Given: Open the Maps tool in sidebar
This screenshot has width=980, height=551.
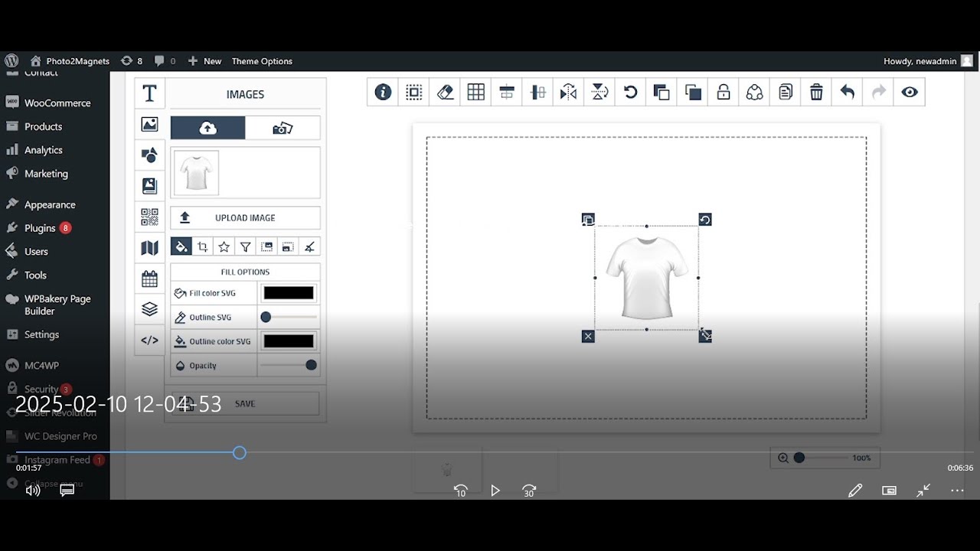Looking at the screenshot, I should (149, 247).
